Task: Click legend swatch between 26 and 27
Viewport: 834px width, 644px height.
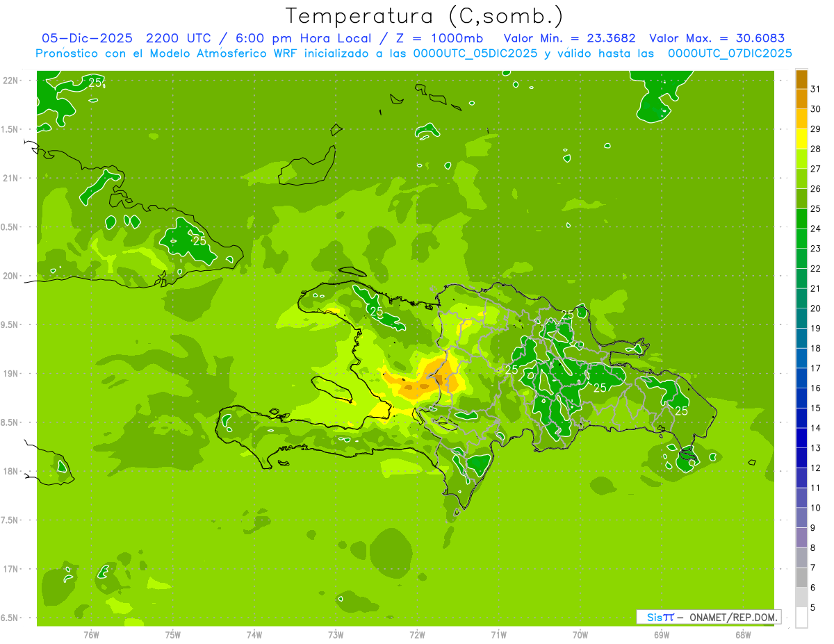Action: point(801,179)
